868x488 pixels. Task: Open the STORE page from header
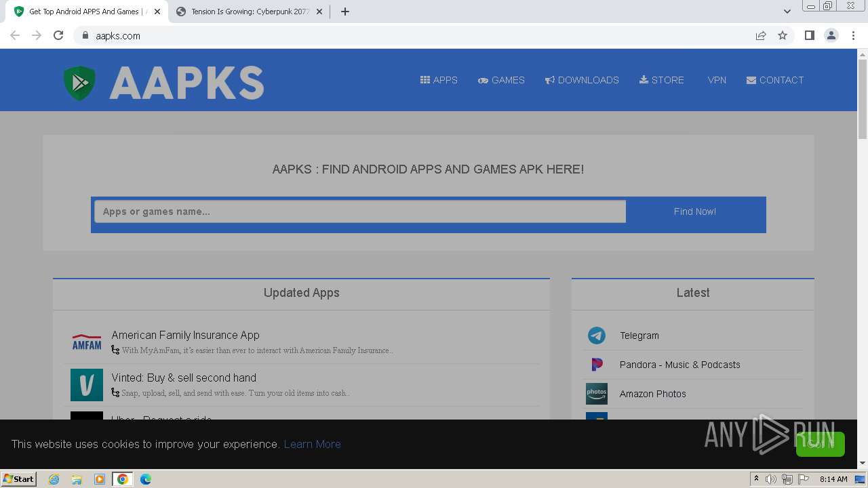pos(662,80)
